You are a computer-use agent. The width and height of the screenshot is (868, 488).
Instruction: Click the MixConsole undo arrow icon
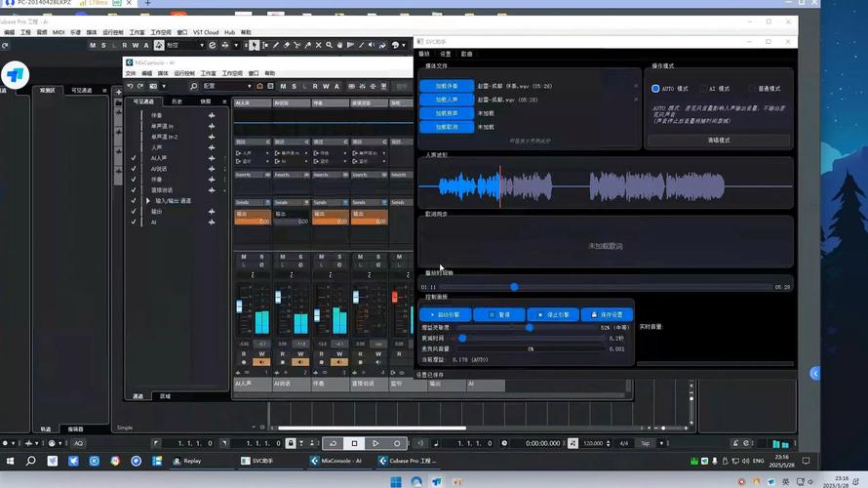pyautogui.click(x=130, y=86)
